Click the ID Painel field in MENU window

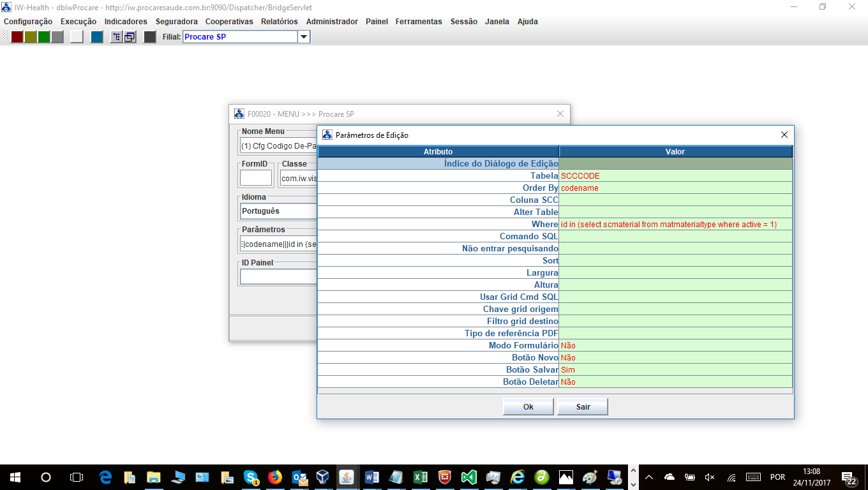click(278, 276)
